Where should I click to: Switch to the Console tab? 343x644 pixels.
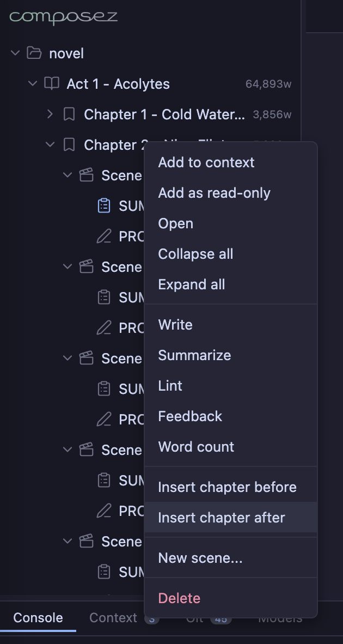(x=38, y=618)
